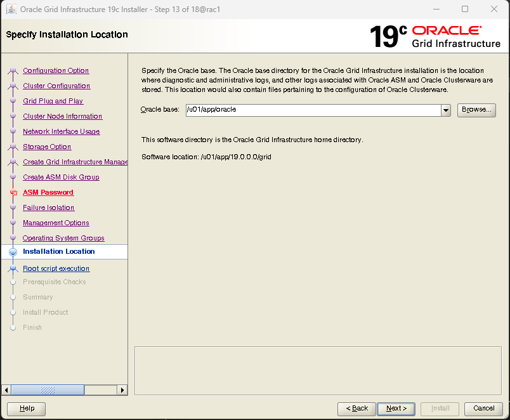This screenshot has height=420, width=510.
Task: Go to Create ASM Disk Group step
Action: tap(61, 177)
